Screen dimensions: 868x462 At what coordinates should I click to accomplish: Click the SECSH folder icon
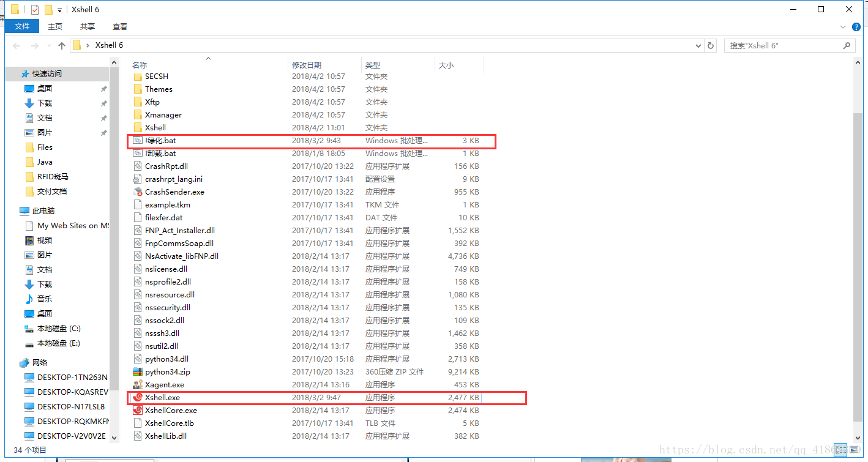point(138,76)
